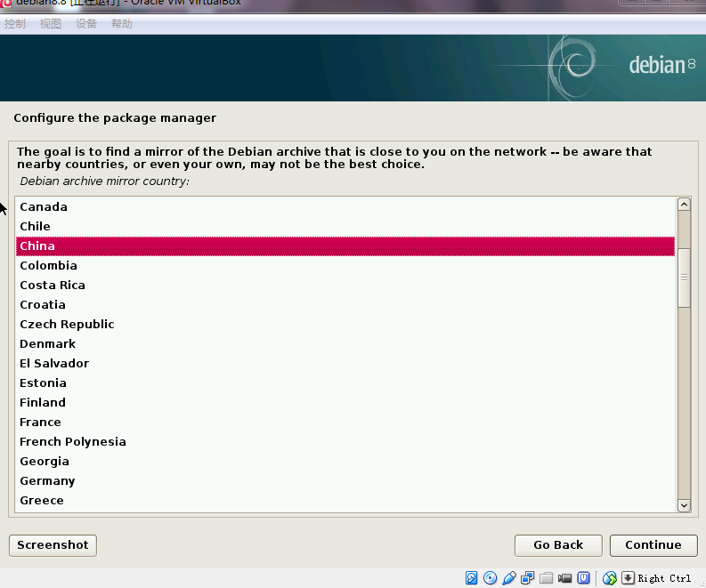
Task: Click the hard disk activity status icon
Action: coord(472,578)
